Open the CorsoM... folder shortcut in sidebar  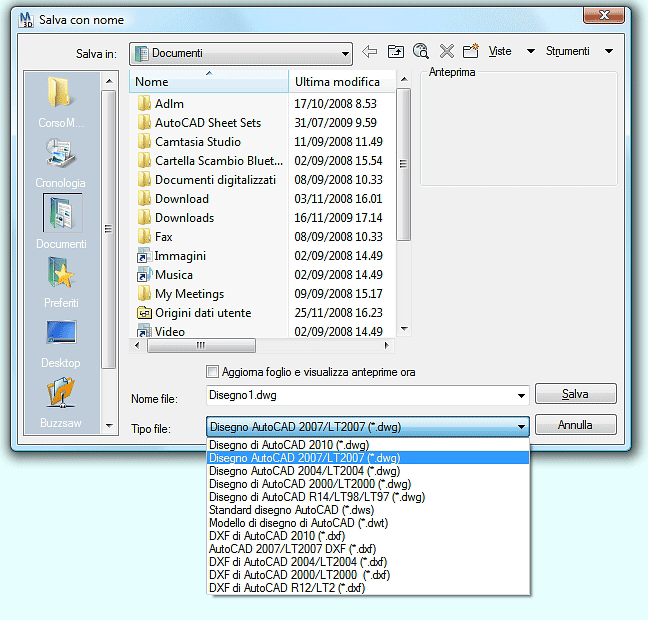pos(61,102)
